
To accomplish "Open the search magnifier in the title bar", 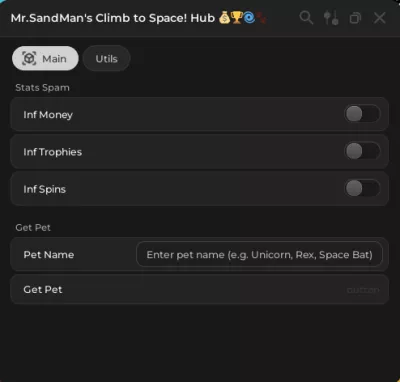I will 306,18.
